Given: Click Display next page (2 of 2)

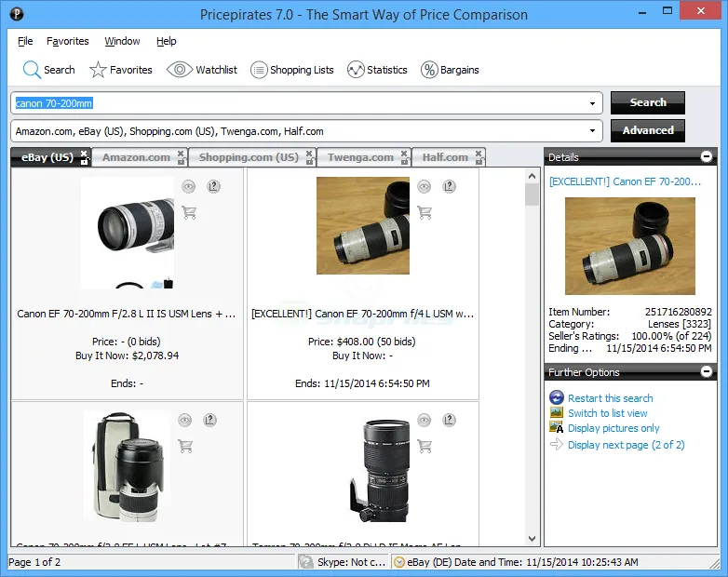Looking at the screenshot, I should (626, 445).
